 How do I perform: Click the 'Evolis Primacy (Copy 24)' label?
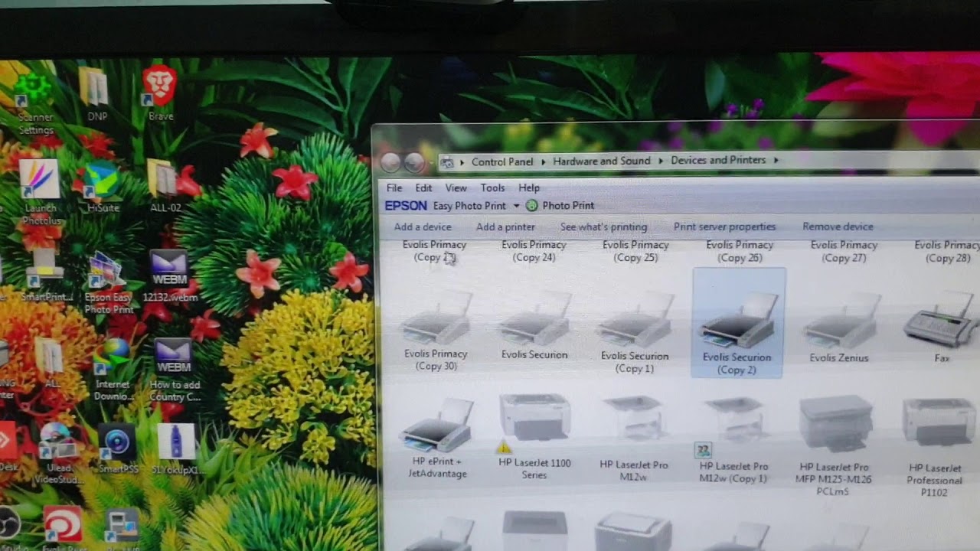click(534, 251)
